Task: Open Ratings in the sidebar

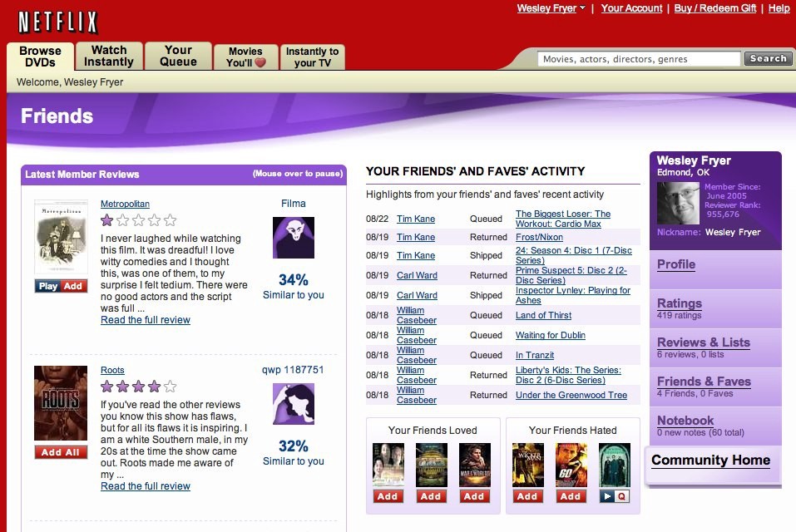Action: pos(680,303)
